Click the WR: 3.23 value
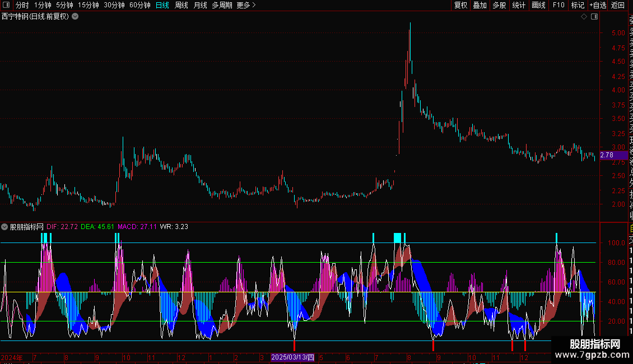 pos(174,227)
